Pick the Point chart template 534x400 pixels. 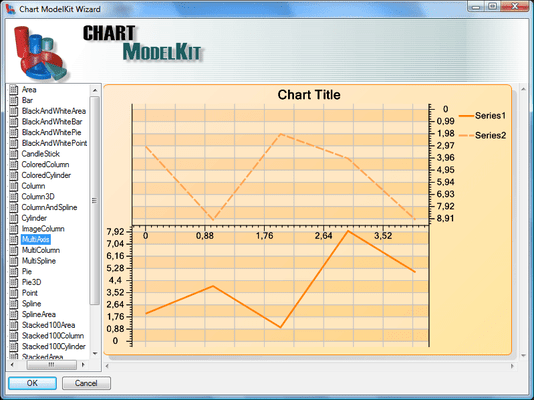pos(30,293)
